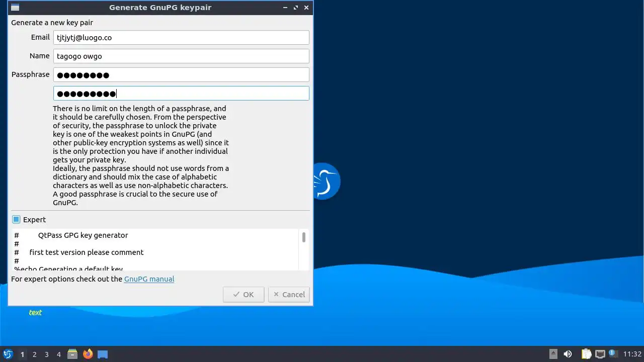Image resolution: width=644 pixels, height=362 pixels.
Task: Open the Lubuntu application menu
Action: 8,354
